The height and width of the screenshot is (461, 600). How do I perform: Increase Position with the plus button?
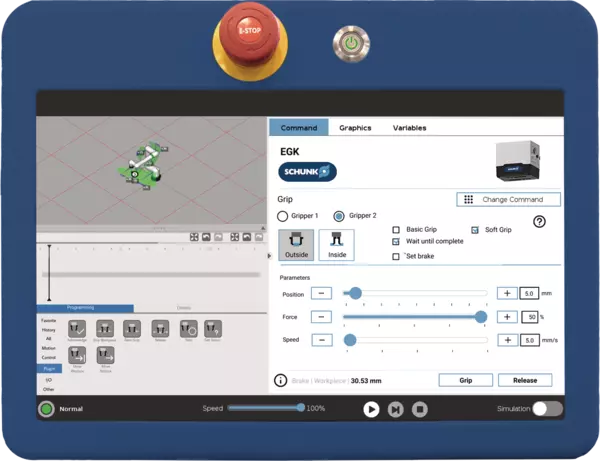pyautogui.click(x=507, y=293)
